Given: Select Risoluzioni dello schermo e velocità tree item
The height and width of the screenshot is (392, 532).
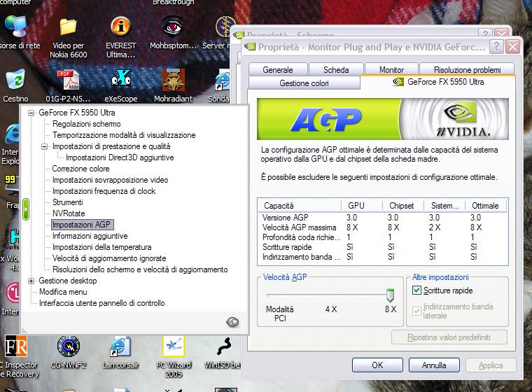Looking at the screenshot, I should click(x=140, y=269).
